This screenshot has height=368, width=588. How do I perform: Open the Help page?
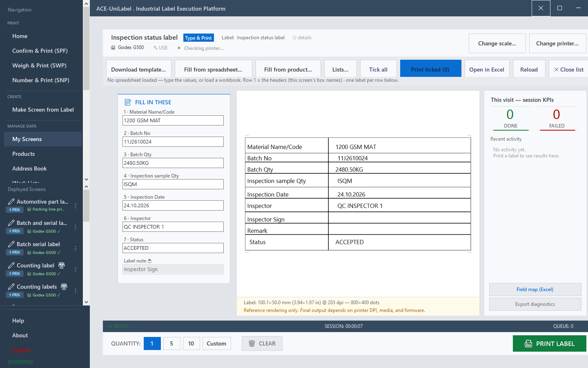pyautogui.click(x=18, y=321)
